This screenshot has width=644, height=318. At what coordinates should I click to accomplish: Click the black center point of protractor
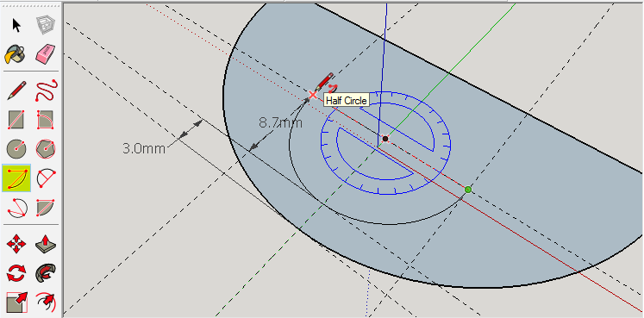coord(385,139)
